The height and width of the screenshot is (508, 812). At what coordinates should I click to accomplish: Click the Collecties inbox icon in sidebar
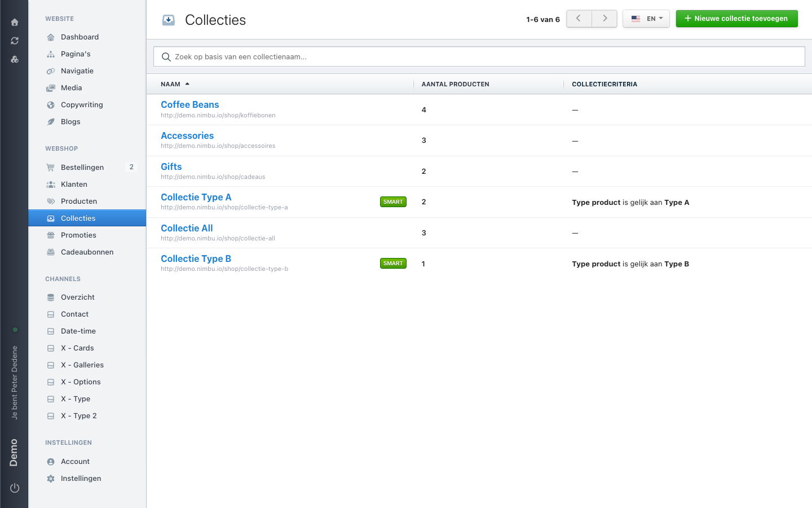pyautogui.click(x=51, y=218)
